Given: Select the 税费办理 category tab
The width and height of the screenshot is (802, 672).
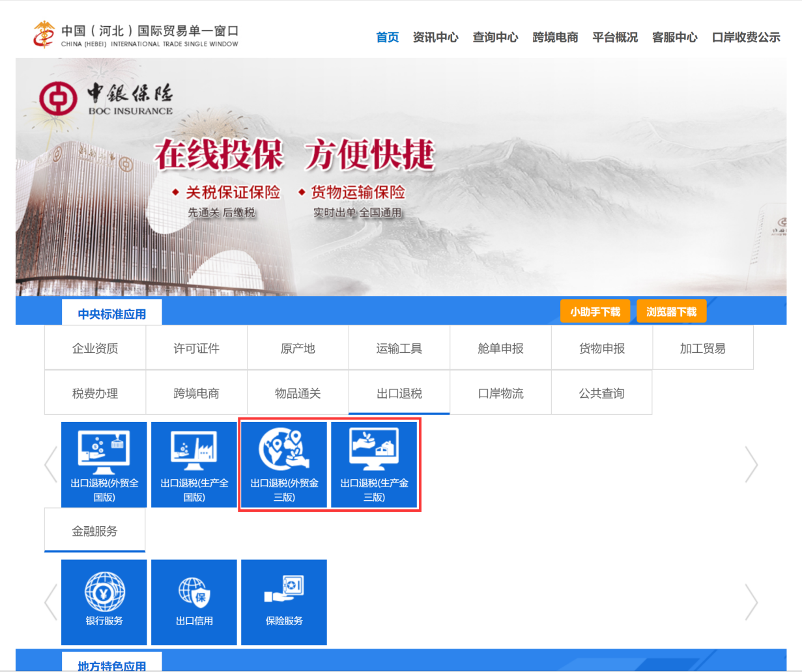Looking at the screenshot, I should (x=95, y=393).
